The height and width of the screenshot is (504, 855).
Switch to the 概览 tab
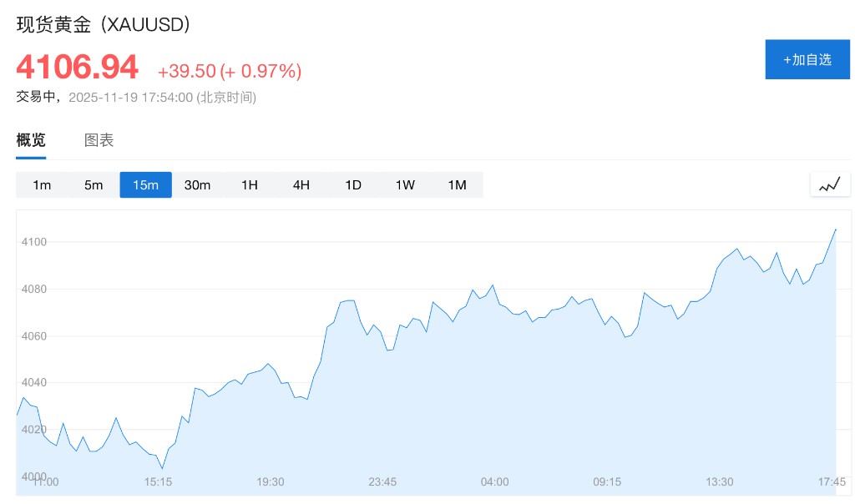coord(31,140)
